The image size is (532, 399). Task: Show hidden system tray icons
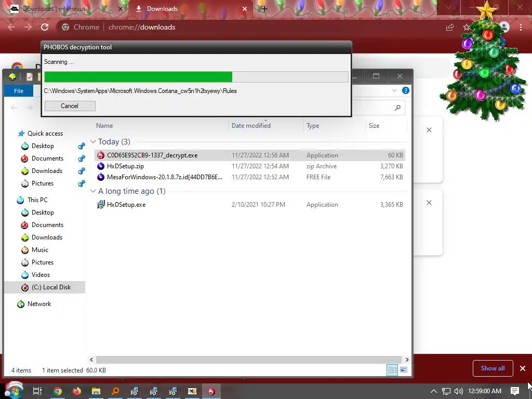click(x=434, y=391)
